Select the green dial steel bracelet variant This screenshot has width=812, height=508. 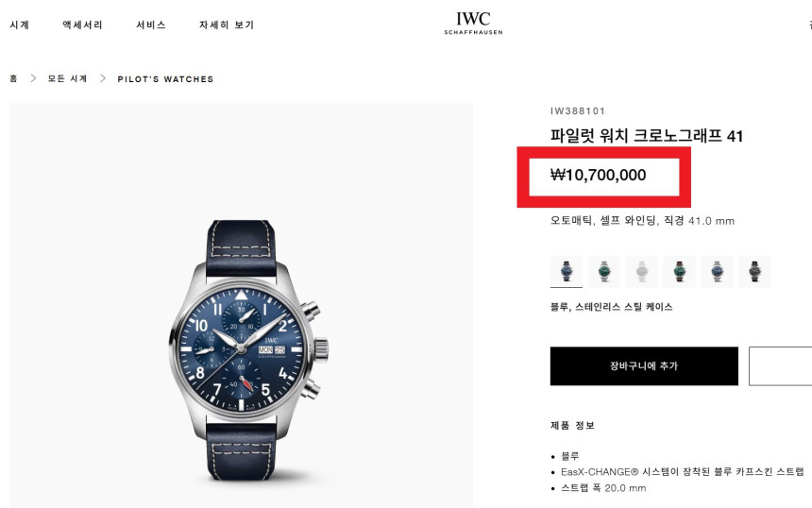pyautogui.click(x=604, y=271)
